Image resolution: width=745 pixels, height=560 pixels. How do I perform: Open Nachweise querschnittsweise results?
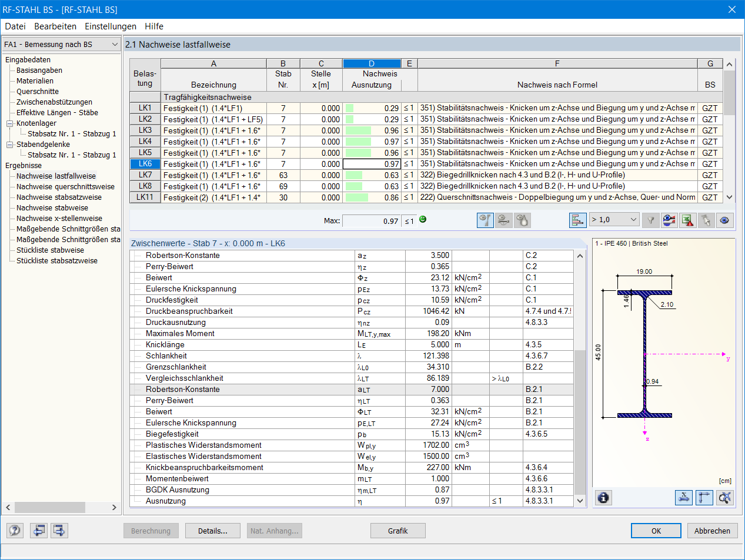(65, 187)
